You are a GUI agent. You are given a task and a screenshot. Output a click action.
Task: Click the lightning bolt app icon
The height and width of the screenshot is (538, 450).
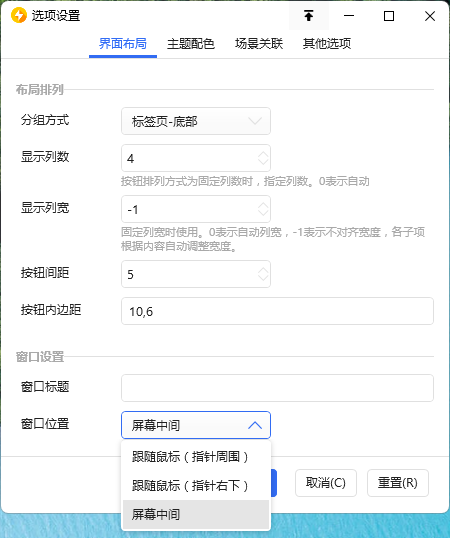[19, 16]
